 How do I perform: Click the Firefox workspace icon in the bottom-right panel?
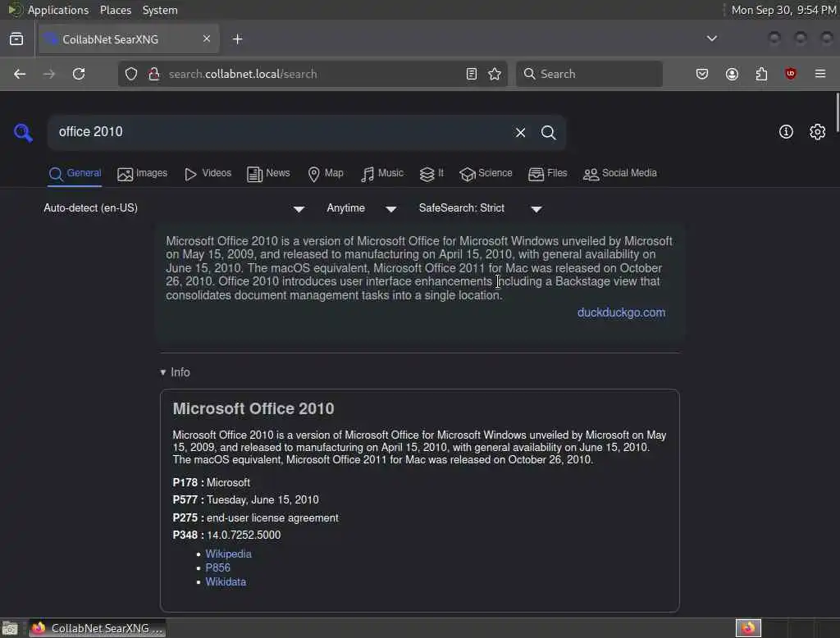(x=748, y=628)
